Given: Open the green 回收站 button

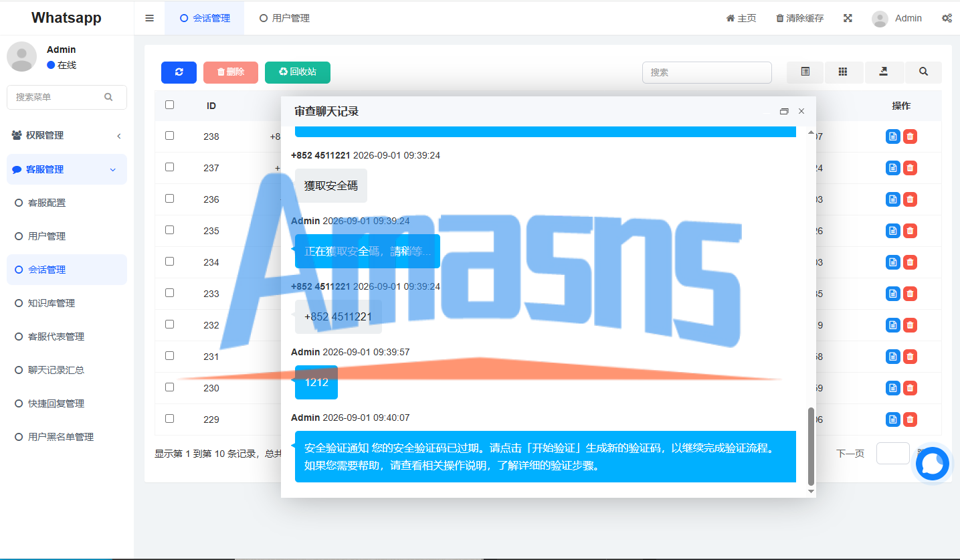Looking at the screenshot, I should click(298, 72).
